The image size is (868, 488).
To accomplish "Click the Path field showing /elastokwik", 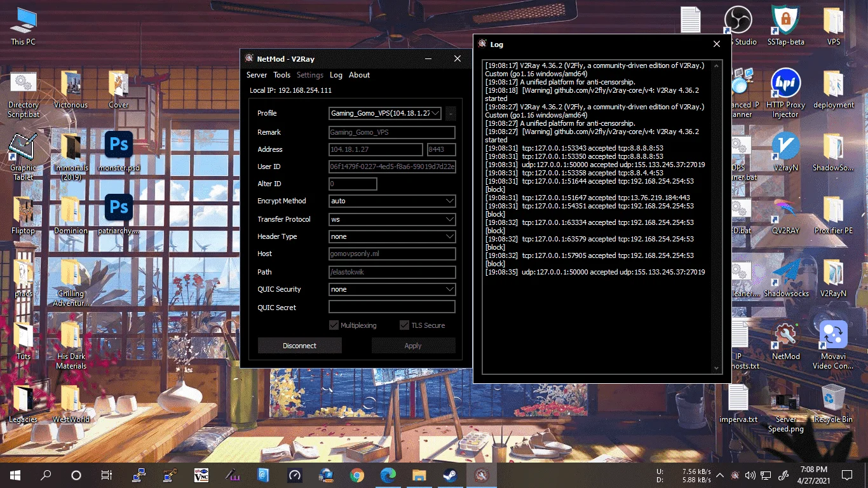I will coord(392,272).
